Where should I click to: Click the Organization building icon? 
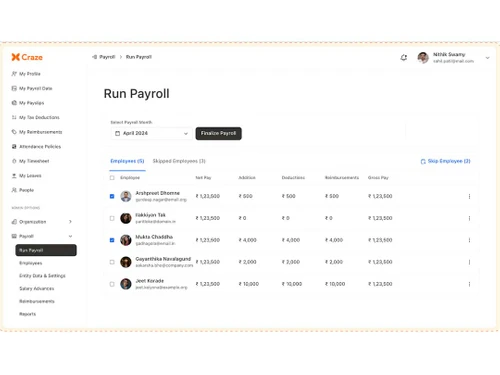coord(14,222)
